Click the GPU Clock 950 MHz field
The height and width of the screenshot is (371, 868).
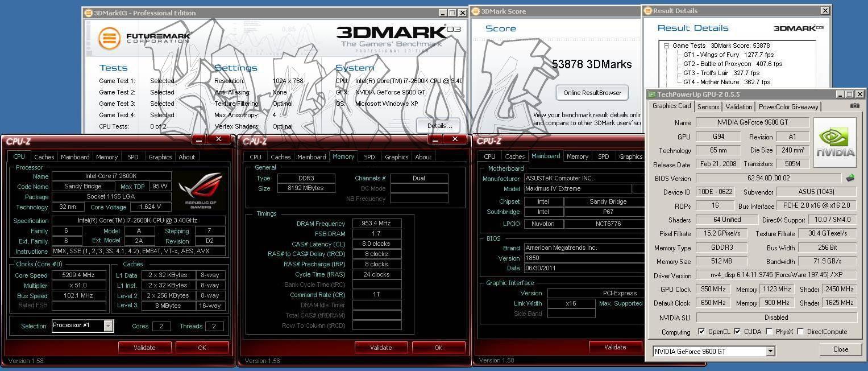pyautogui.click(x=713, y=289)
